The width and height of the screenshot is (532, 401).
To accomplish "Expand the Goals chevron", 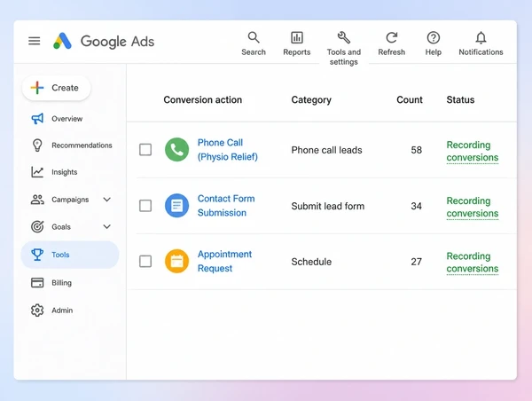I will pos(107,226).
